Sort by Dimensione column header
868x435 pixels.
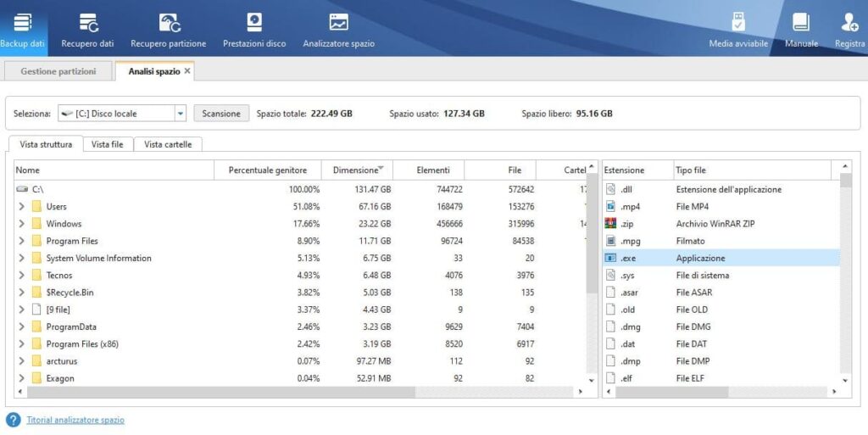click(x=357, y=170)
